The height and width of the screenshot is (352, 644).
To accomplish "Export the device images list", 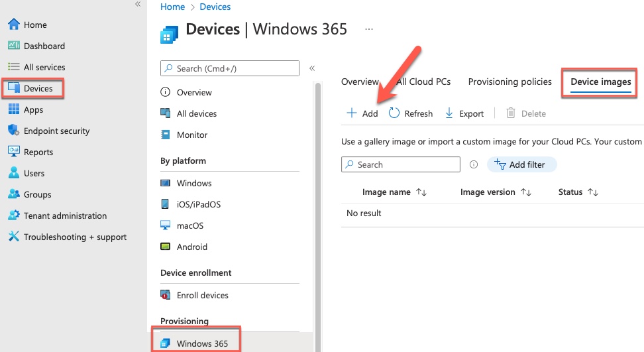I will click(464, 113).
